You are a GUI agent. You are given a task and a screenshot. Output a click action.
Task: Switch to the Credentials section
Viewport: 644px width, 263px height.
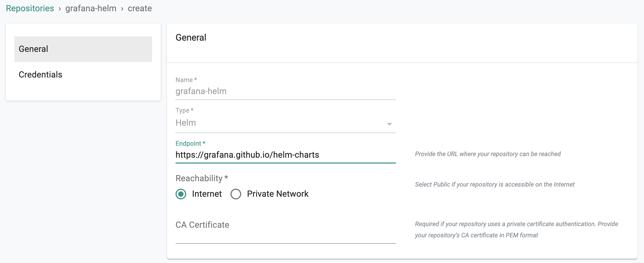coord(83,75)
